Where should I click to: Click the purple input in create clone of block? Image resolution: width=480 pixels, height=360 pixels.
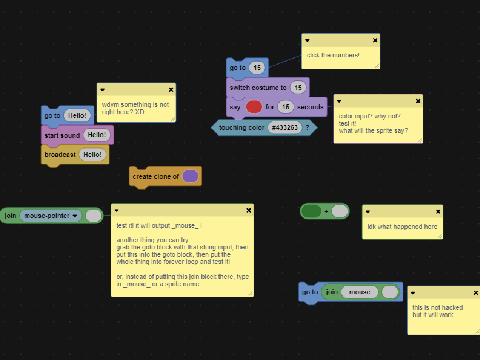point(191,176)
